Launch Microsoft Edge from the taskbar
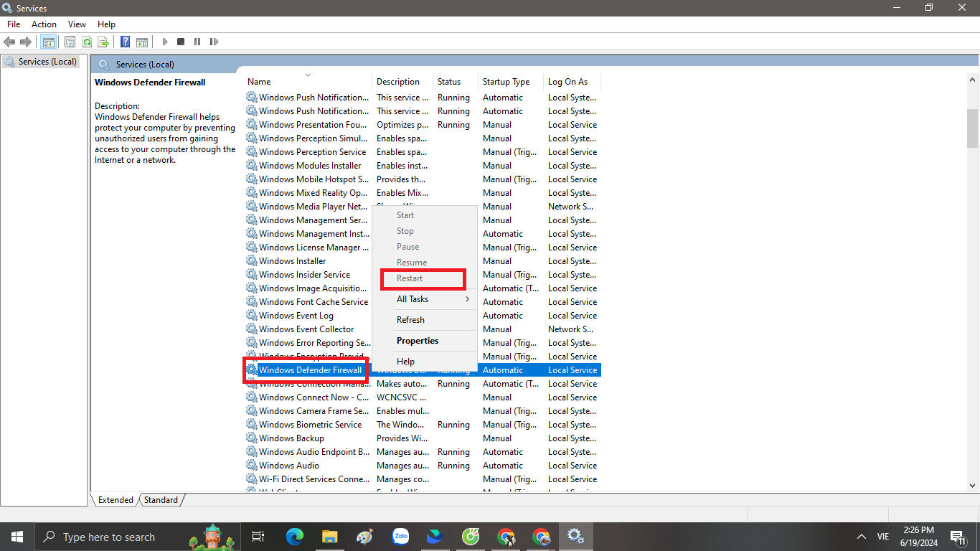This screenshot has width=980, height=551. point(295,537)
